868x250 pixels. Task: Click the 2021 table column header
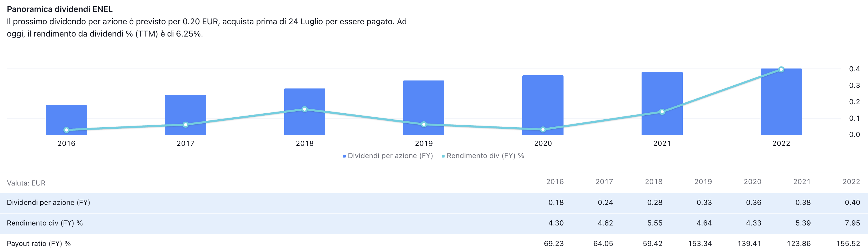[x=802, y=182]
